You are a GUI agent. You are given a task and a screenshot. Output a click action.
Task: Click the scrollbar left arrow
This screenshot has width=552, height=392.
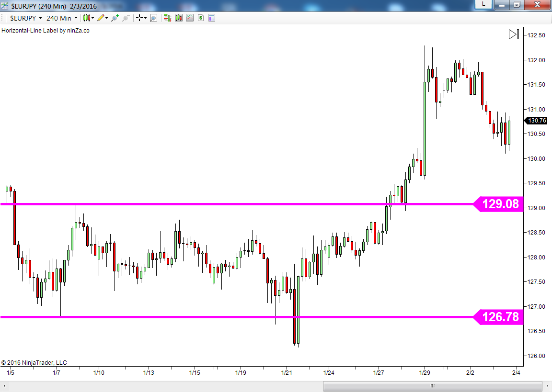4,386
